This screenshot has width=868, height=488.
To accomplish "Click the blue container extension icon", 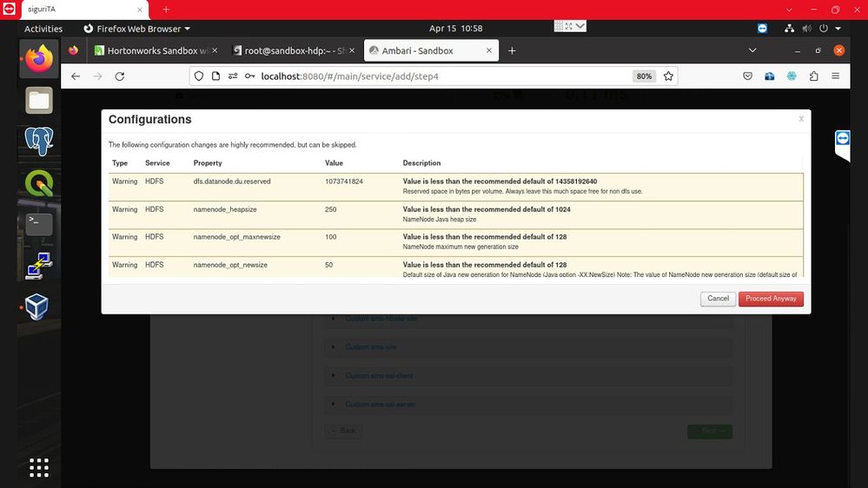I will (x=770, y=76).
